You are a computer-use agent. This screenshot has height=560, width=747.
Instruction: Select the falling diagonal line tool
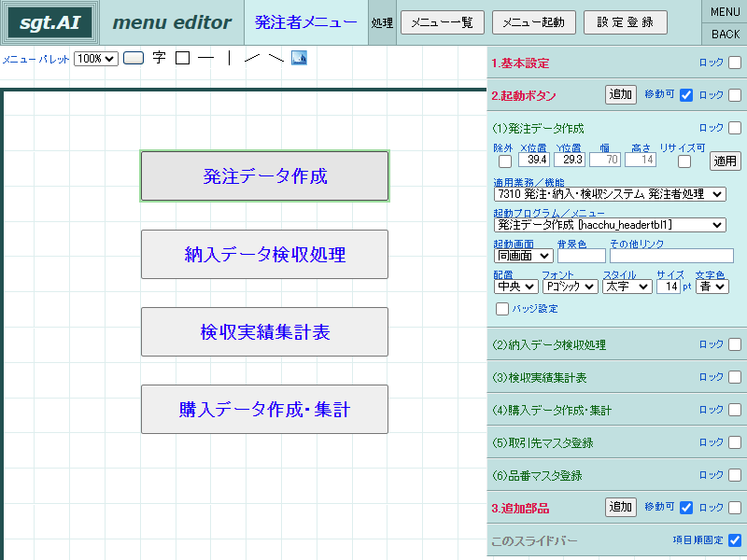pyautogui.click(x=275, y=58)
